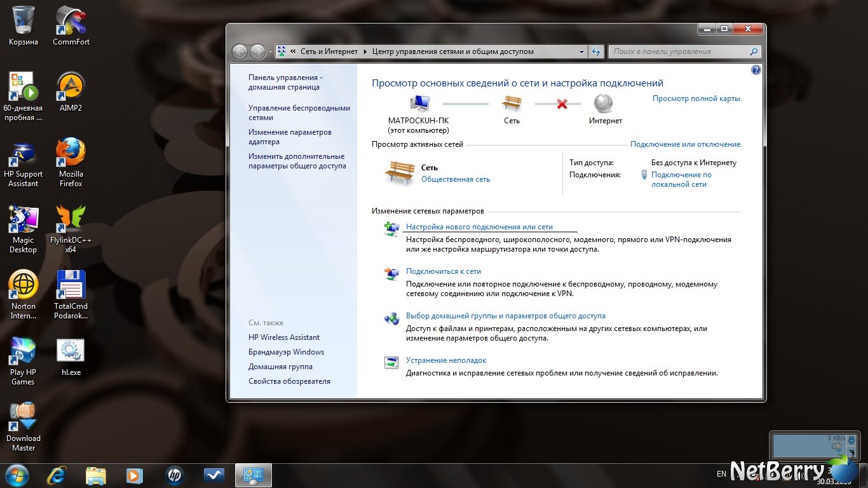Open Домашняя группа sidebar link
Screen dimensions: 868x488
click(280, 367)
